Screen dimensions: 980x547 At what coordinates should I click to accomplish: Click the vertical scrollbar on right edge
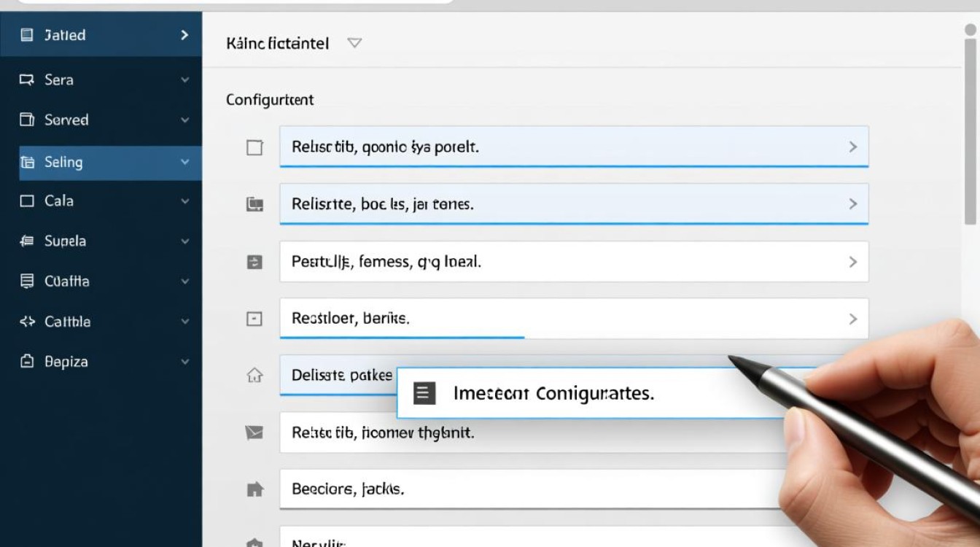(x=971, y=131)
